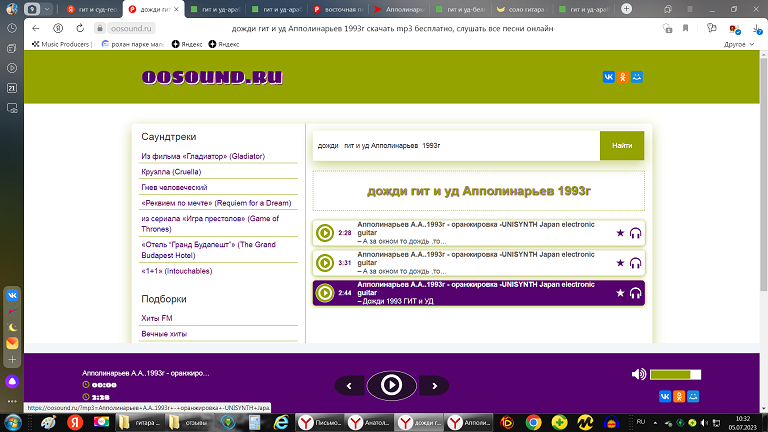Favorite the 3:31 track with star
The image size is (768, 432).
click(620, 263)
